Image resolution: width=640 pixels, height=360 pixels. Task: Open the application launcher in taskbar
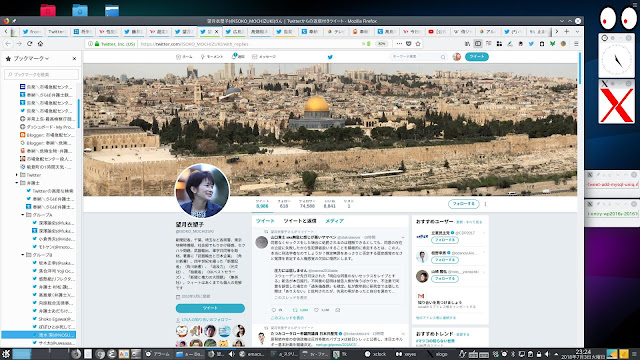(6, 354)
